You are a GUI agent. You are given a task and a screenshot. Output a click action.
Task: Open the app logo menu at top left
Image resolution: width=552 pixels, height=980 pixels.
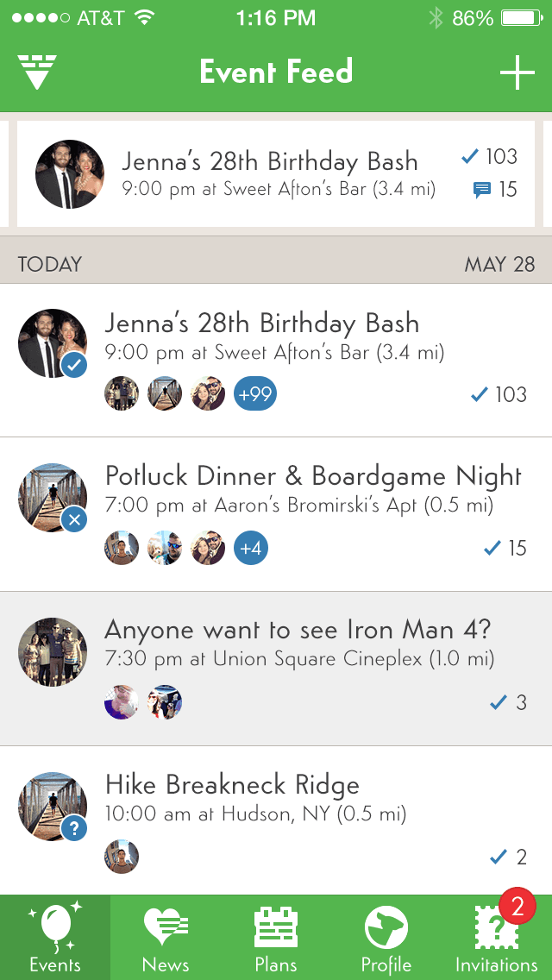click(x=36, y=72)
